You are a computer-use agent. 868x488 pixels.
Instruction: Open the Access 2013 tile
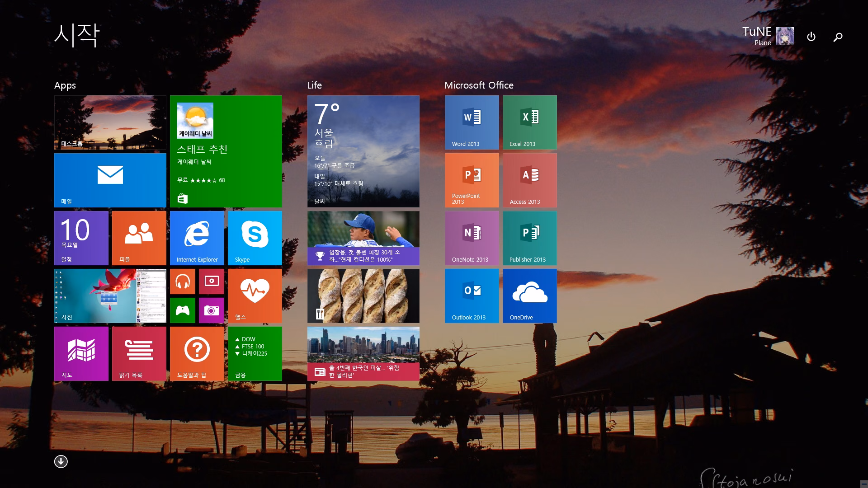point(529,180)
